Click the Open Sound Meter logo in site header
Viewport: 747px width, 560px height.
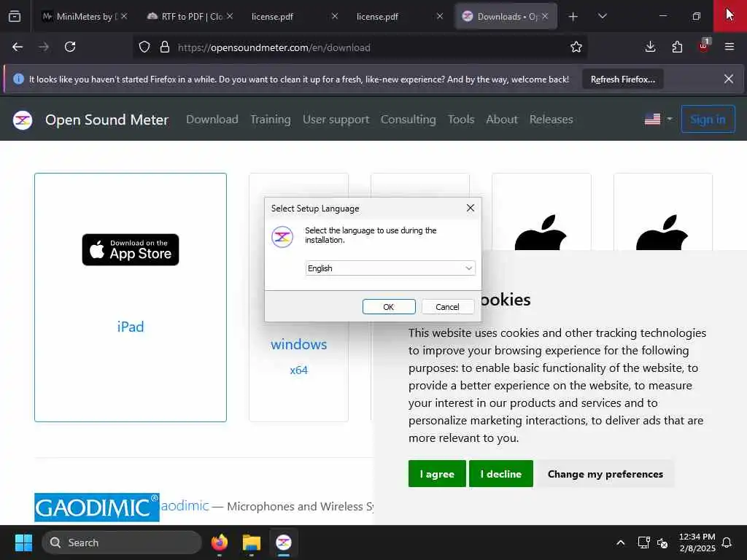tap(23, 120)
